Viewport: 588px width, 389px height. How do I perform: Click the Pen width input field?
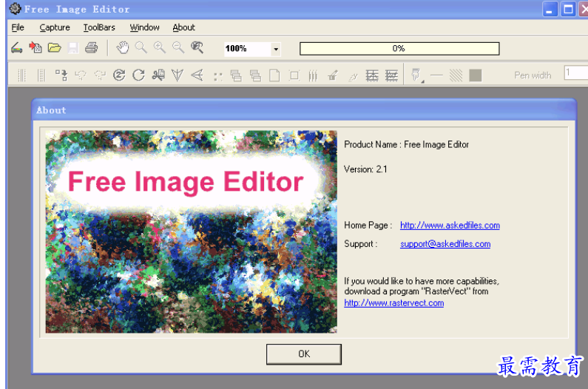[x=576, y=72]
